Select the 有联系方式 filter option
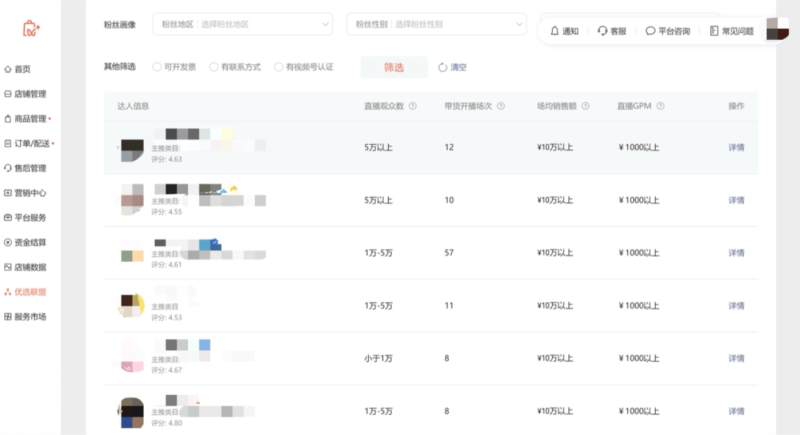Viewport: 800px width, 435px height. 214,67
